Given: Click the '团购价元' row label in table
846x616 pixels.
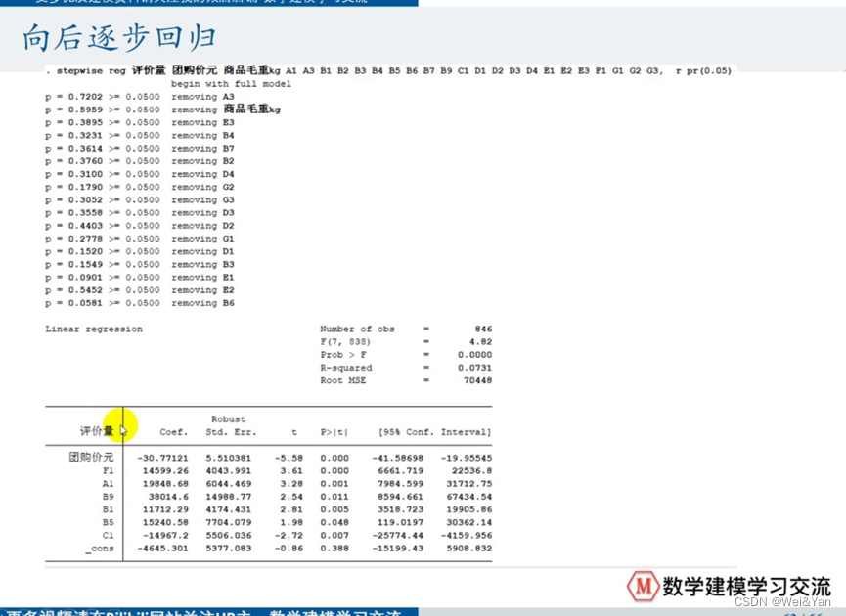Looking at the screenshot, I should [x=92, y=458].
